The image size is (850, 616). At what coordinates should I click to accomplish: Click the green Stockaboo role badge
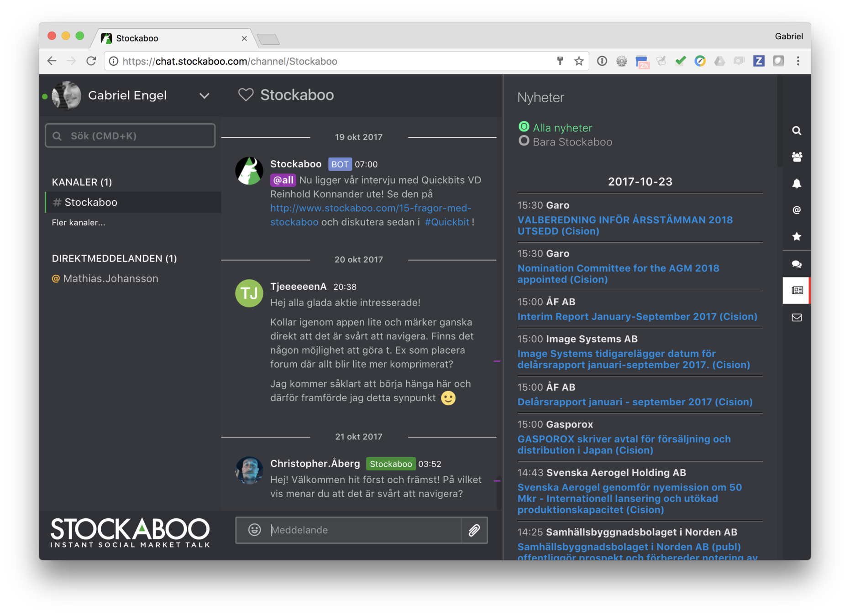click(391, 464)
